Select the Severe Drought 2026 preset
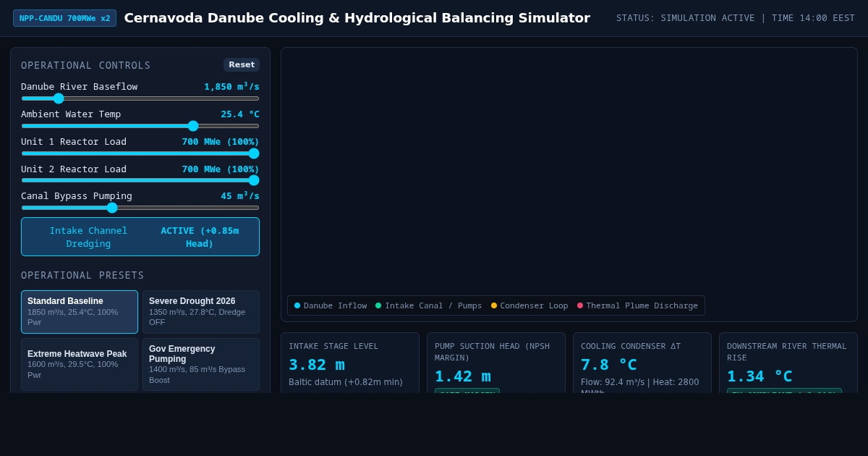Viewport: 868px width, 456px height. tap(200, 312)
